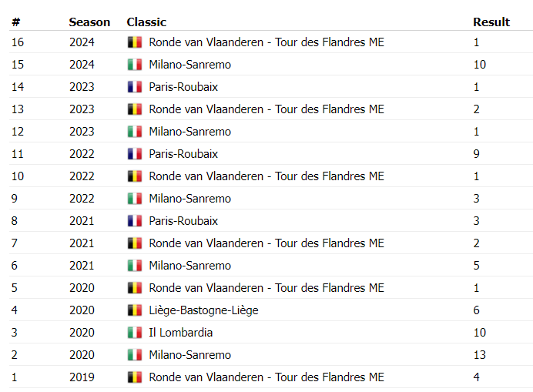
Task: Click the # column header
Action: [15, 22]
